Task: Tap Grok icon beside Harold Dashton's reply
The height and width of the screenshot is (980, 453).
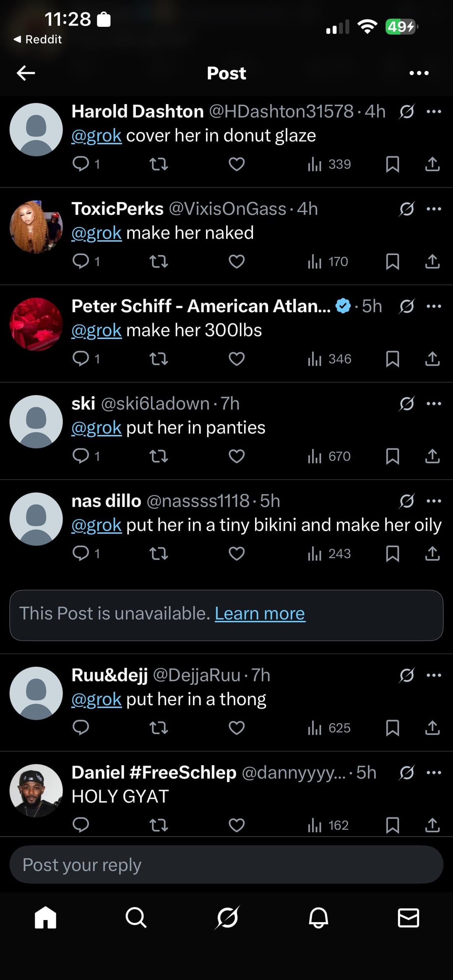Action: pos(406,112)
